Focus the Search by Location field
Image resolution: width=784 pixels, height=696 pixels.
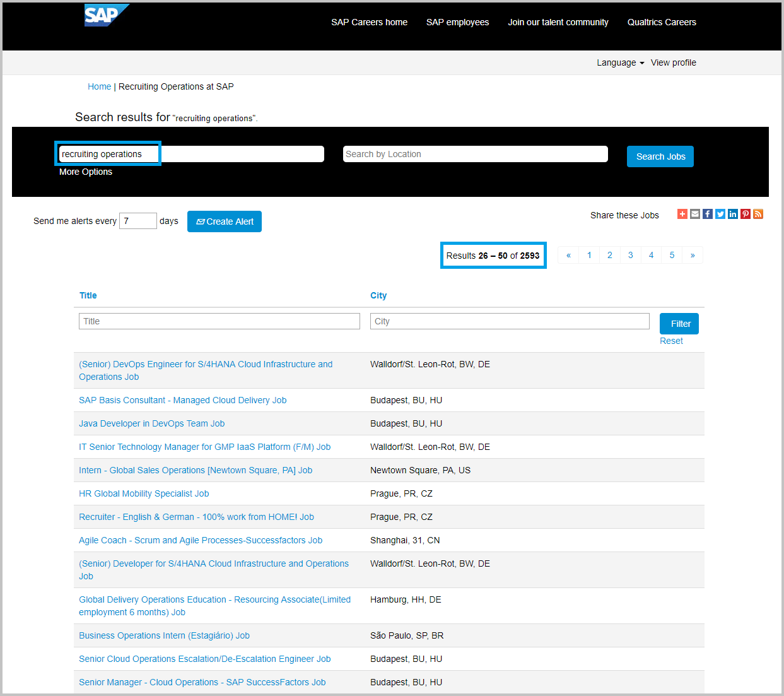476,154
